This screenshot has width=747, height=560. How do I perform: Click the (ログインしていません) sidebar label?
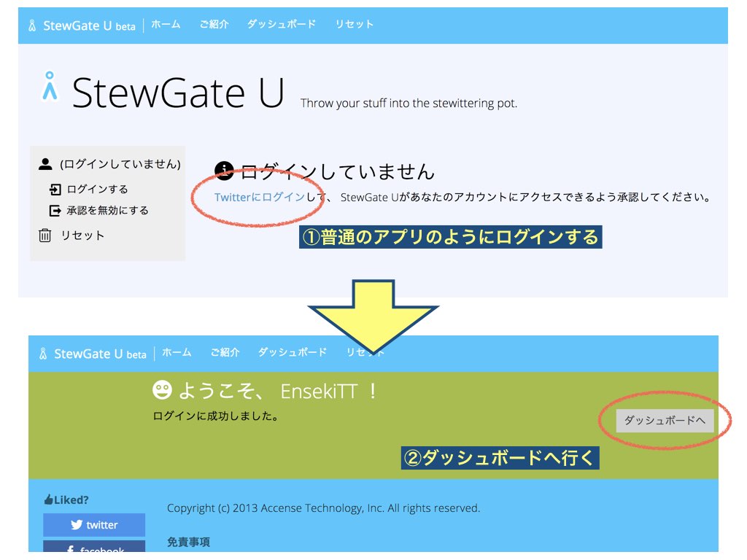(120, 164)
